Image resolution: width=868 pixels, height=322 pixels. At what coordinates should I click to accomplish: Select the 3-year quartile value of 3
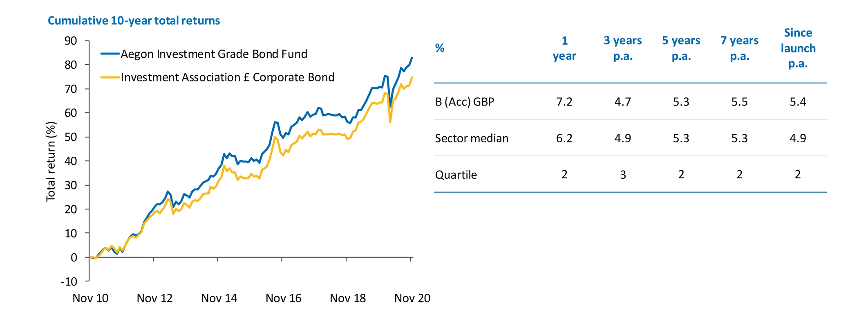623,175
